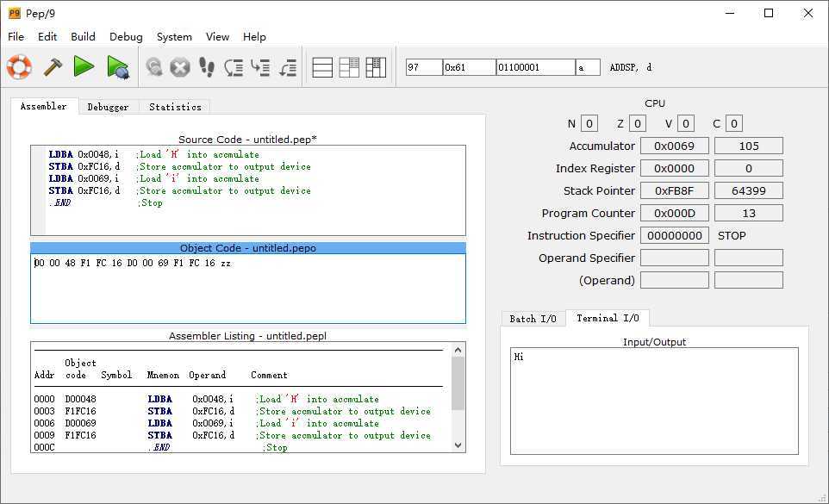Click the Step Over toolbar icon
Viewport: 829px width, 504px height.
[x=234, y=67]
